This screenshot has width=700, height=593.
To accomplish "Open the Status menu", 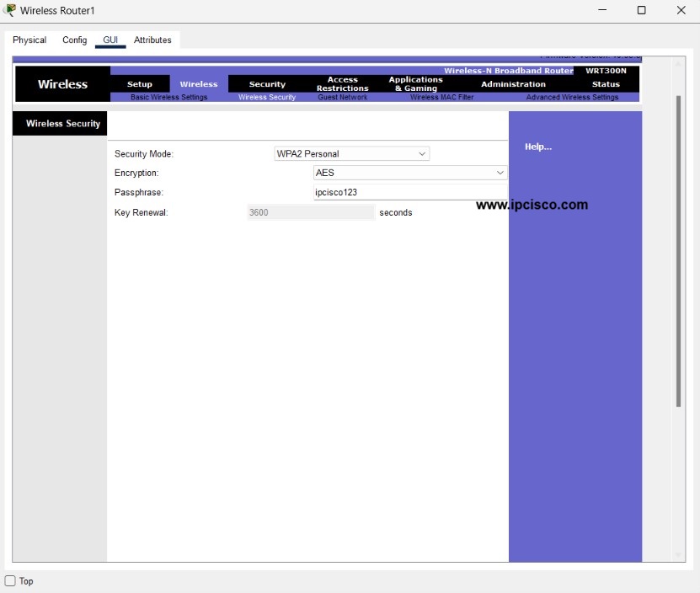I will pyautogui.click(x=606, y=84).
